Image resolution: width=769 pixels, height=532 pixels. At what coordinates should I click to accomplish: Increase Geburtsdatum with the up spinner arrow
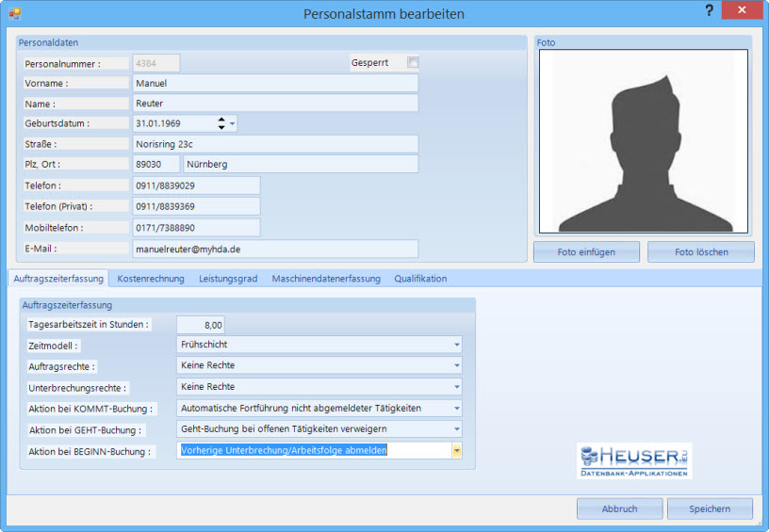221,120
